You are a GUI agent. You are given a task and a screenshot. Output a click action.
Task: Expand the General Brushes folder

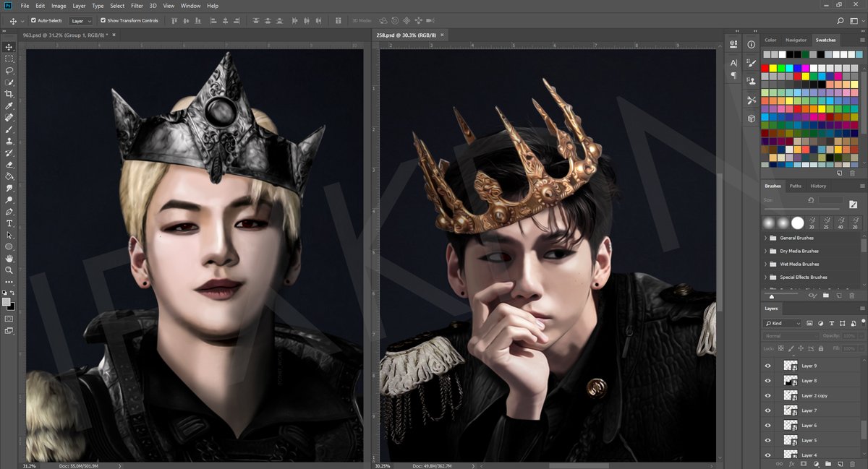[x=766, y=238]
